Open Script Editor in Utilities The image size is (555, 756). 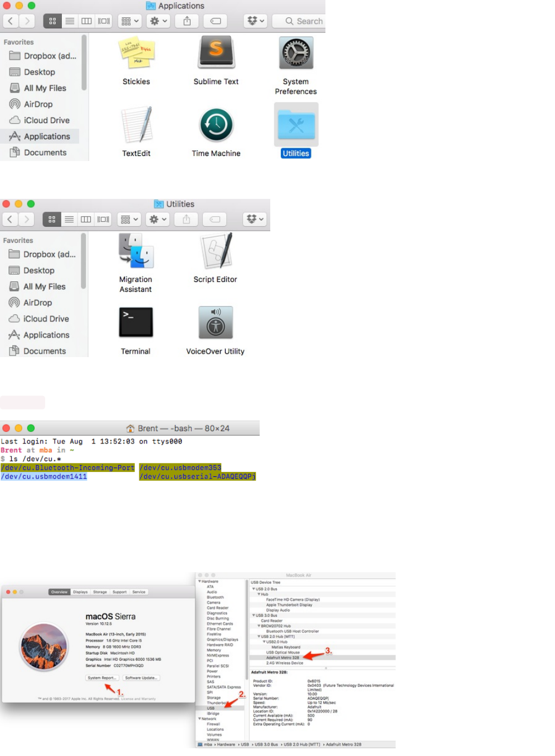tap(216, 251)
